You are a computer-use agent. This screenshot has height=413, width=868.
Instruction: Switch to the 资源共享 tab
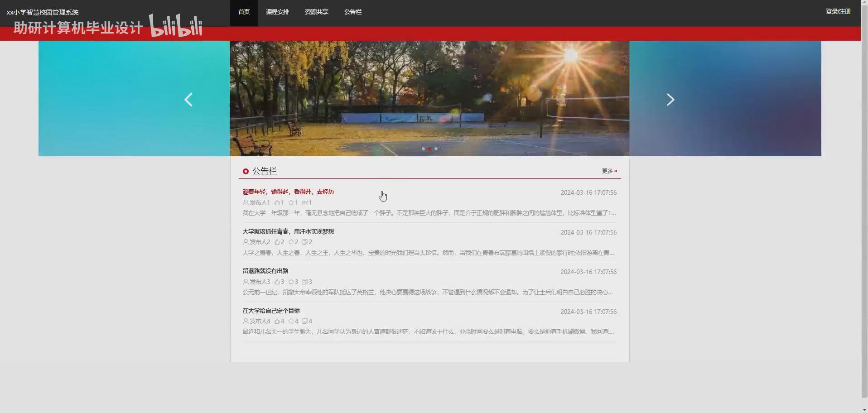[316, 12]
